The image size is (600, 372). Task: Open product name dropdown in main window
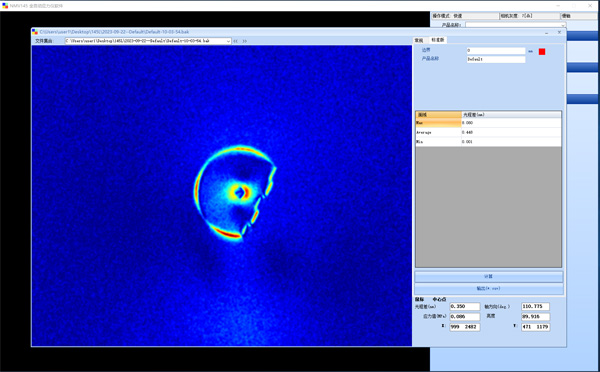pyautogui.click(x=563, y=25)
